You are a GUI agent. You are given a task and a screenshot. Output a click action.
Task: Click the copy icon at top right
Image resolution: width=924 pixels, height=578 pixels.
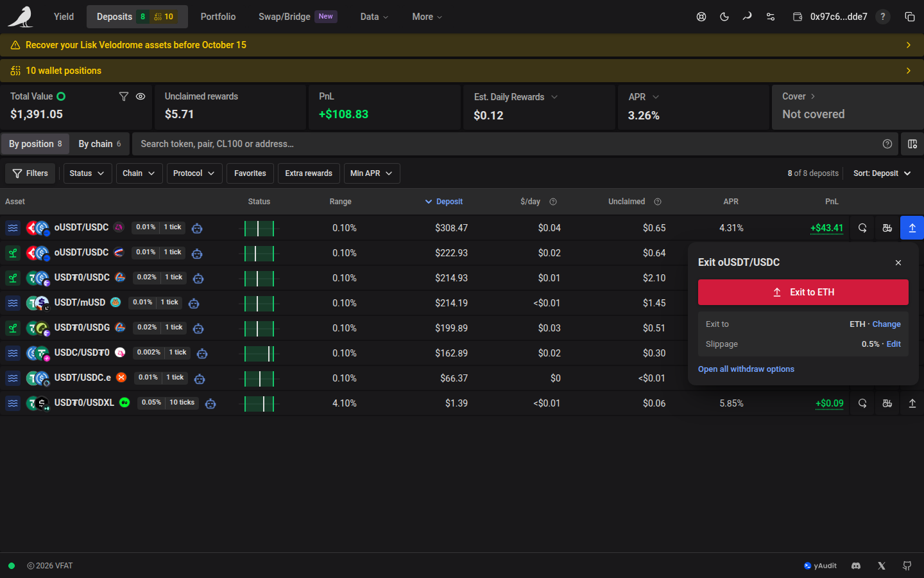click(910, 17)
